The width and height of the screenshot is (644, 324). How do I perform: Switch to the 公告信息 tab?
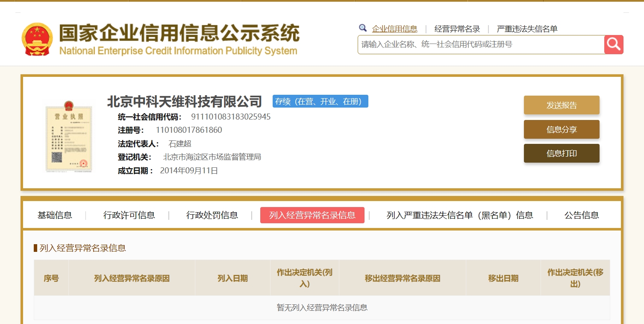point(582,215)
